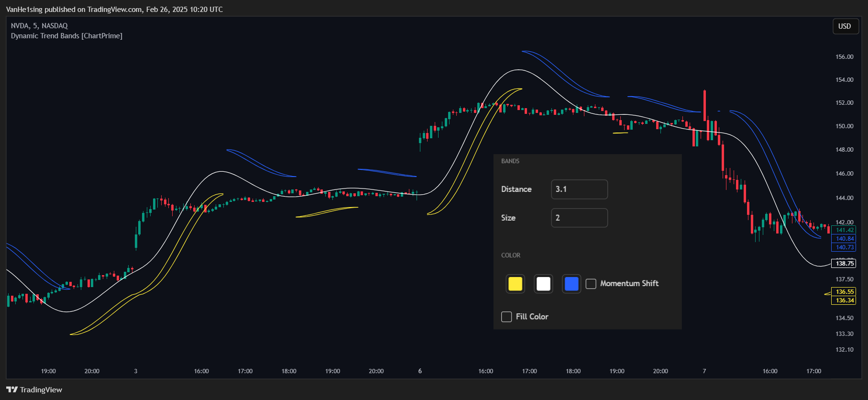Screen dimensions: 868x400
Task: Click the Size input field
Action: click(579, 218)
